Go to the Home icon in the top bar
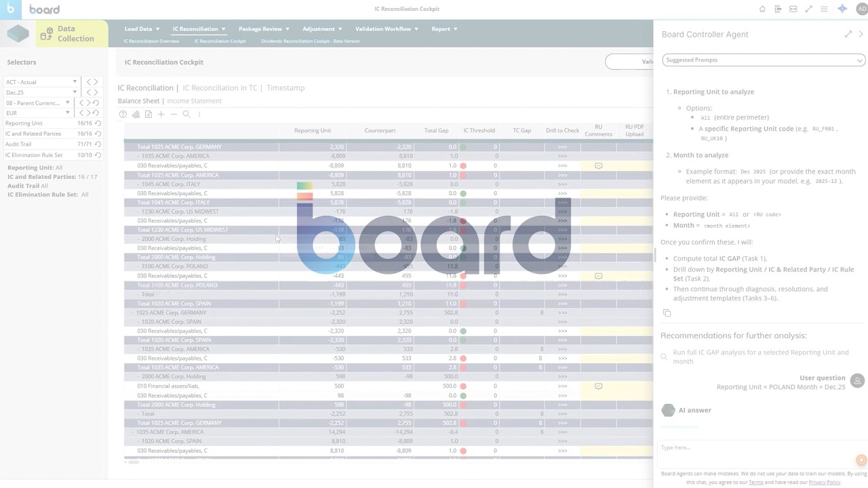Image resolution: width=868 pixels, height=488 pixels. click(x=762, y=9)
